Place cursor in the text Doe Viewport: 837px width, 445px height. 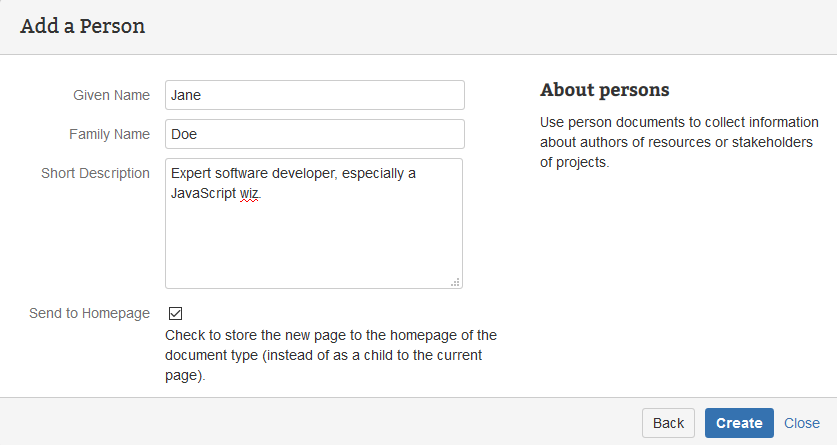click(184, 134)
